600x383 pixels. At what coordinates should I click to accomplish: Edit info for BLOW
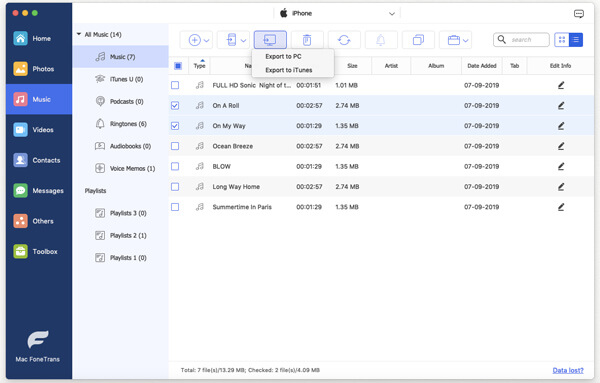point(561,166)
